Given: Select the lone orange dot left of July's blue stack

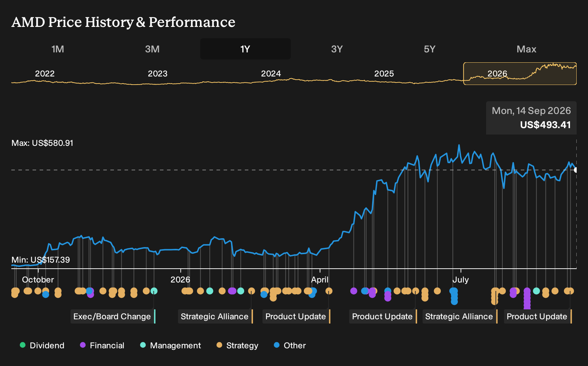Looking at the screenshot, I should click(437, 291).
